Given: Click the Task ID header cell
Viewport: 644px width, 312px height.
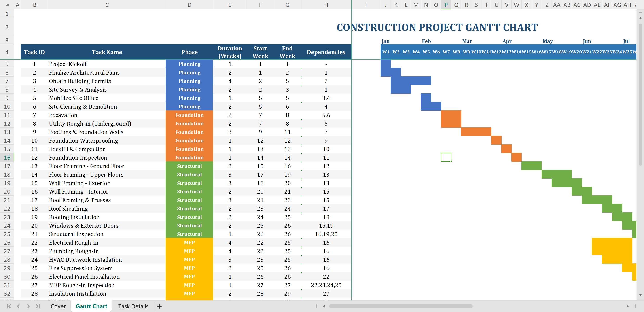Looking at the screenshot, I should click(x=34, y=52).
